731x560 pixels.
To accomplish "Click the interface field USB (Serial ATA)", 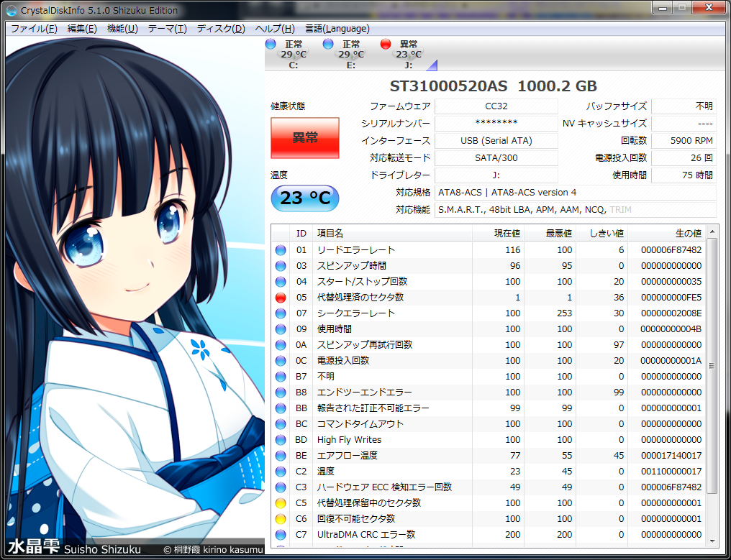I will pos(496,141).
